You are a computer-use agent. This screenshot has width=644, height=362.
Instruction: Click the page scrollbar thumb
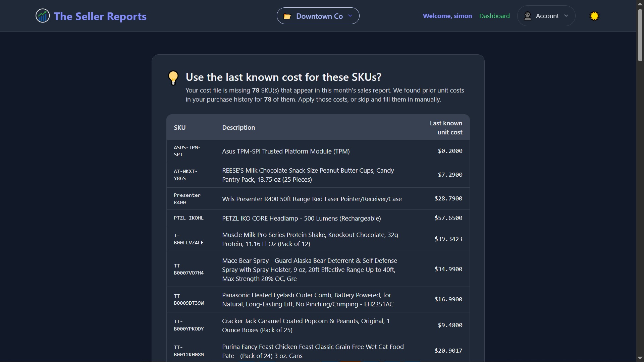pos(640,35)
